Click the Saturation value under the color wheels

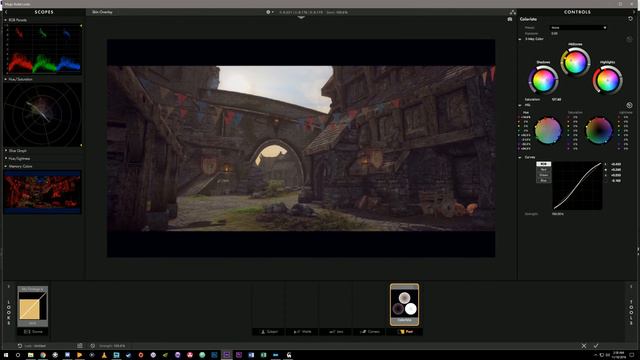point(556,100)
